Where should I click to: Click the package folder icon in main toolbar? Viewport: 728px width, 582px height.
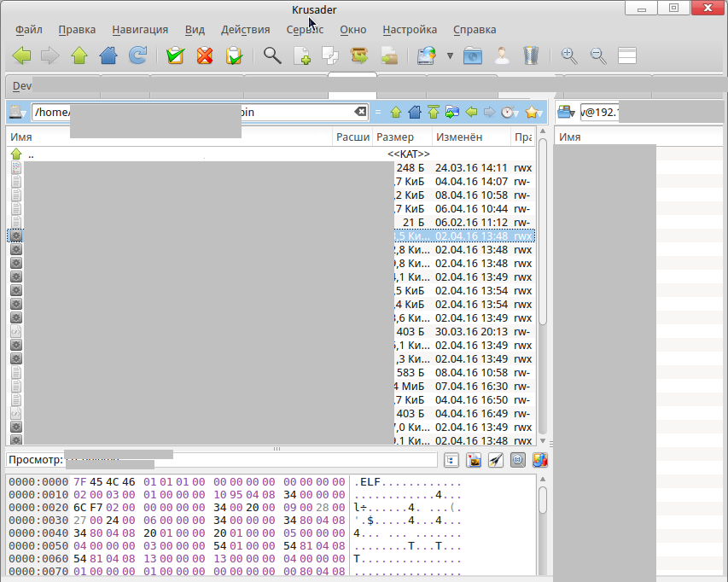(x=389, y=55)
